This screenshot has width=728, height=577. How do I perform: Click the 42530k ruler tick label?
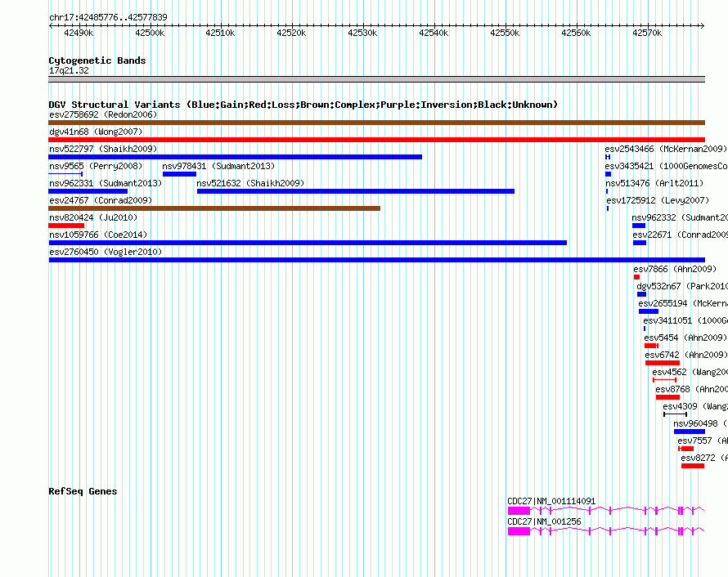pos(362,33)
